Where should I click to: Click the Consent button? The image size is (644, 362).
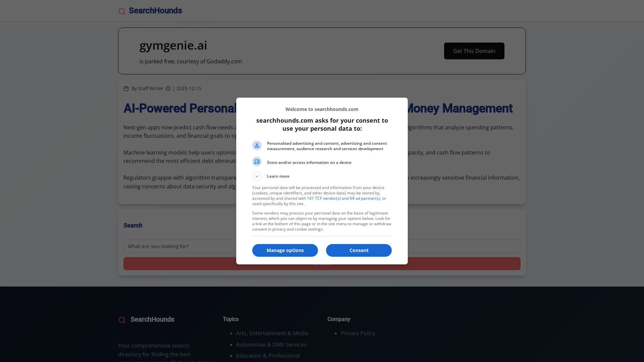[359, 250]
